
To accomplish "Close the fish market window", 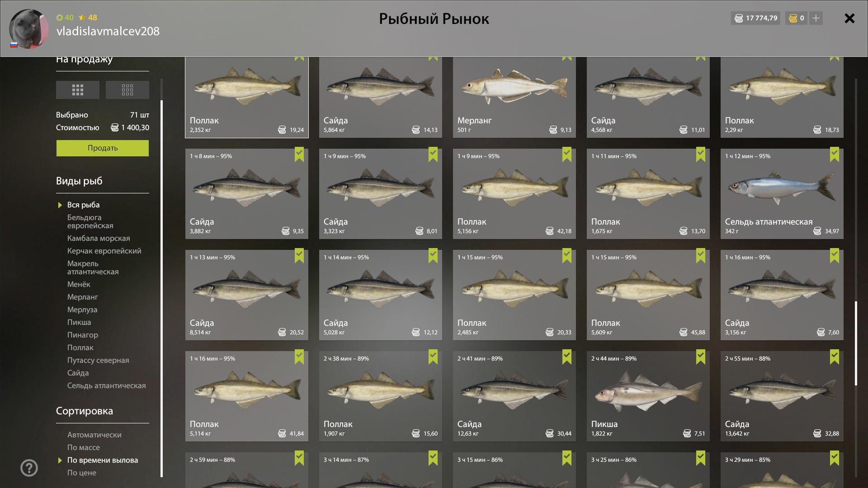I will (x=849, y=18).
